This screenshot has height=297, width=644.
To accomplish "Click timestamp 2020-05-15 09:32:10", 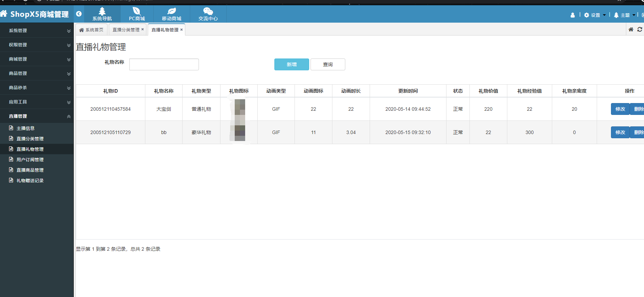I will point(408,132).
